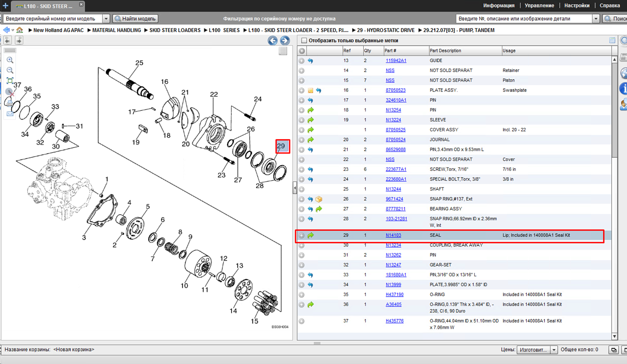Click the scroll up arrow of parts table
Viewport: 627px width, 364px height.
point(614,60)
